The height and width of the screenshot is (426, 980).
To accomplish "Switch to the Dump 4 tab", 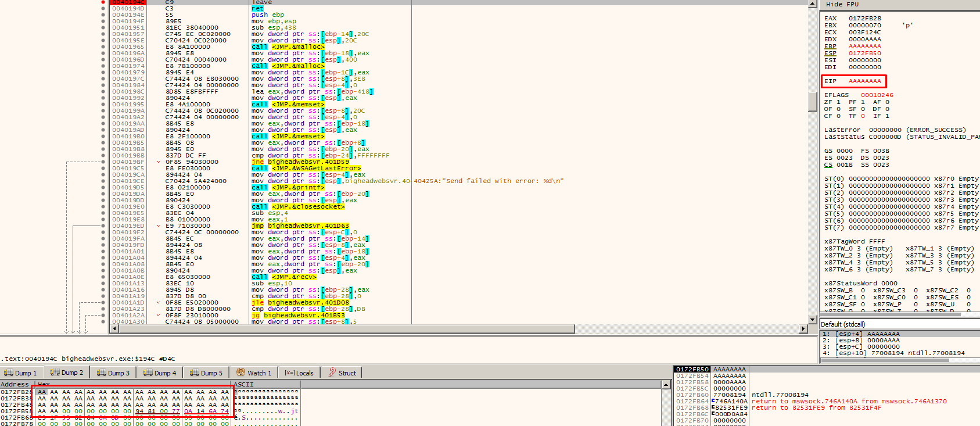I will click(159, 373).
